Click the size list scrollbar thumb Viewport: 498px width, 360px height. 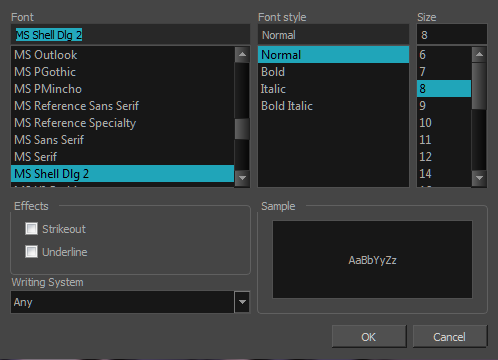coord(479,86)
